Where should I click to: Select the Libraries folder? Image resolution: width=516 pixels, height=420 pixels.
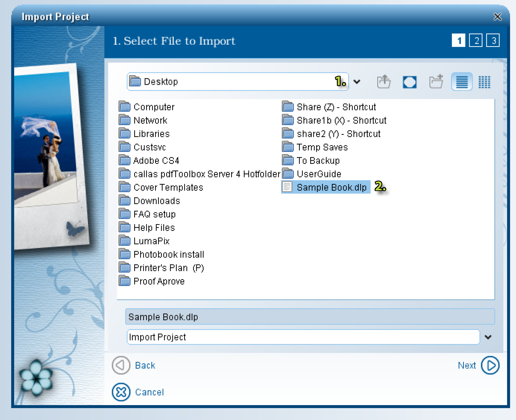coord(144,134)
